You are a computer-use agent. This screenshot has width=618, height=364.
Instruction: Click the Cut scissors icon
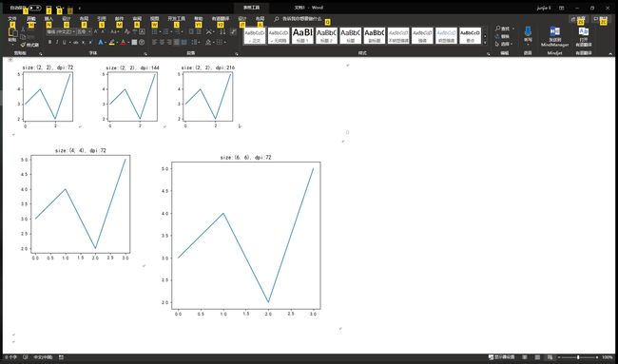pos(23,30)
